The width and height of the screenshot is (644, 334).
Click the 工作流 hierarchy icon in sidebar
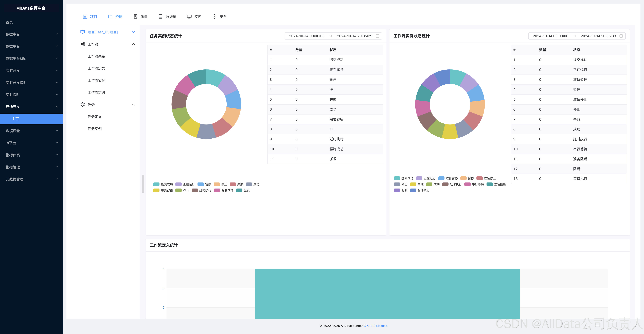tap(82, 44)
